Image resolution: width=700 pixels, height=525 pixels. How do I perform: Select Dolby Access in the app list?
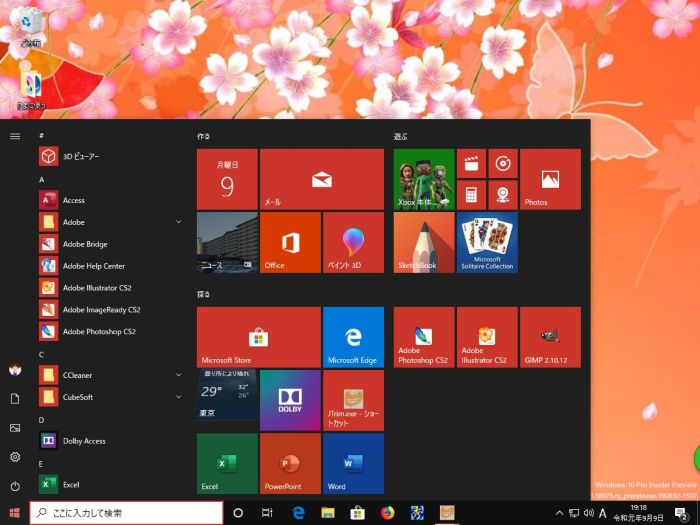(84, 441)
